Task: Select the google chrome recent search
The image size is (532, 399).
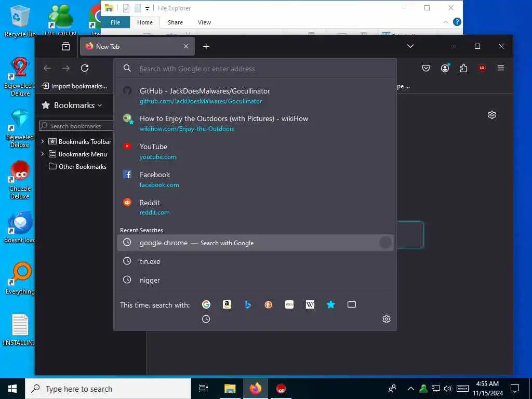Action: pos(255,243)
